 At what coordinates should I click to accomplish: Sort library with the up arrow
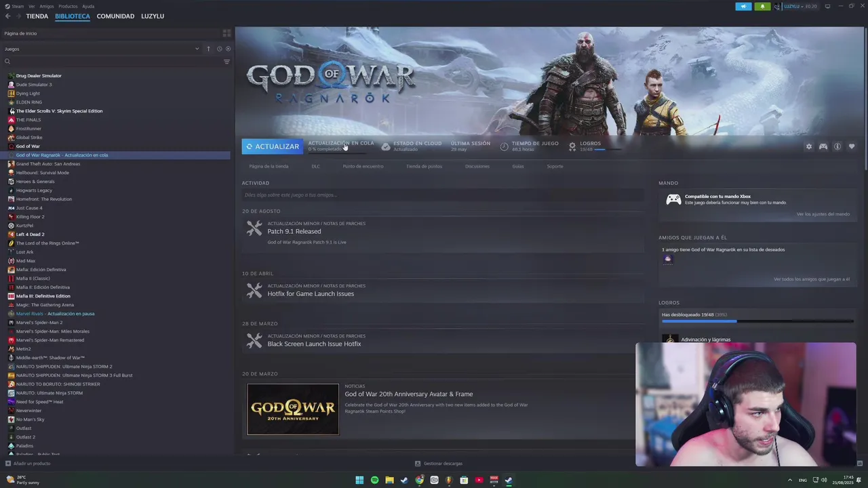208,49
